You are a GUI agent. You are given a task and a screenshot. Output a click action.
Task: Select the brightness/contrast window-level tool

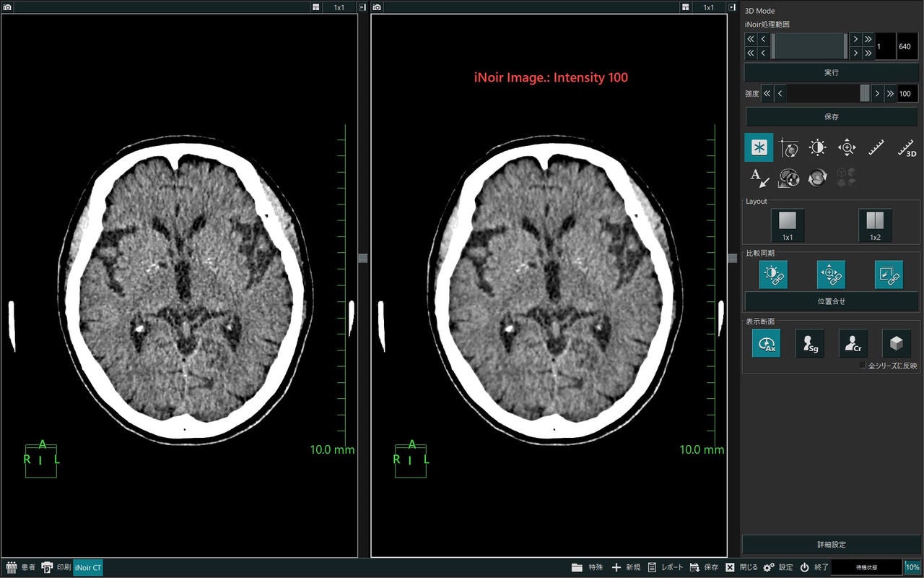[x=817, y=147]
